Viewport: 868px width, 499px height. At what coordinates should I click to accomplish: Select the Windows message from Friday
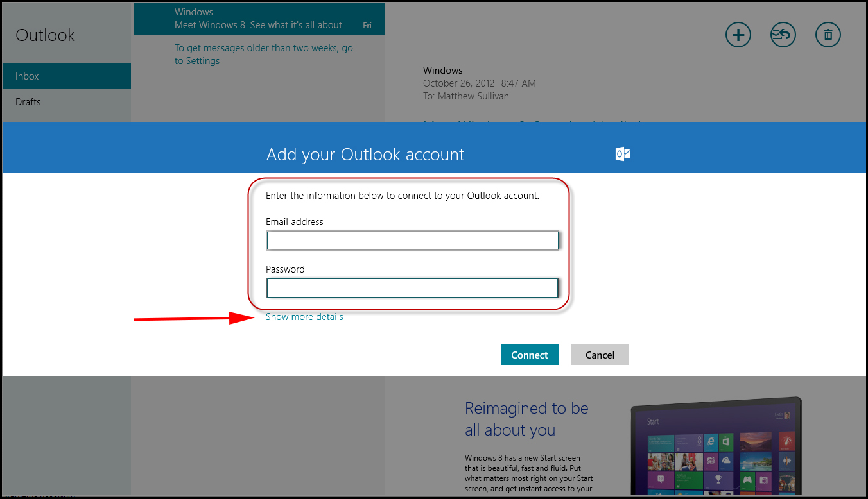point(259,19)
